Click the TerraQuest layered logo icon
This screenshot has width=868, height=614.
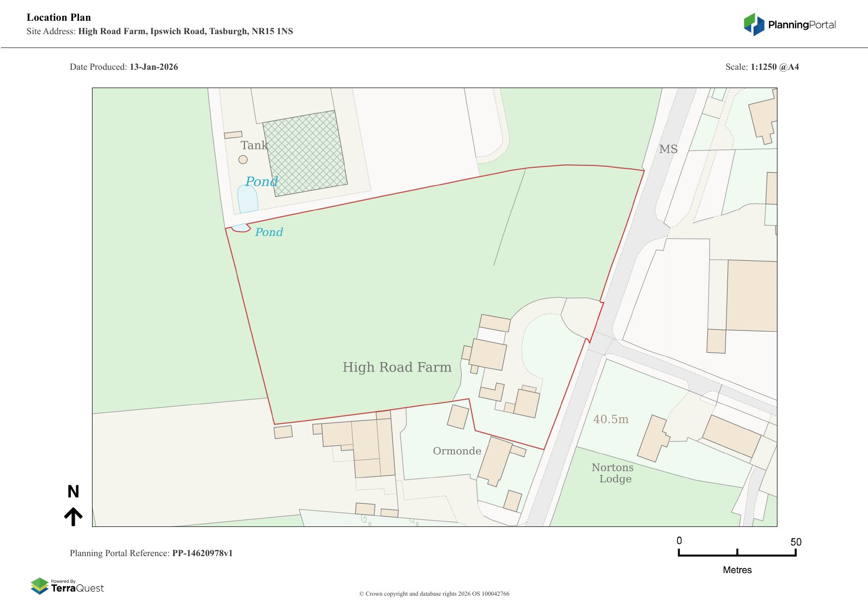pos(40,586)
